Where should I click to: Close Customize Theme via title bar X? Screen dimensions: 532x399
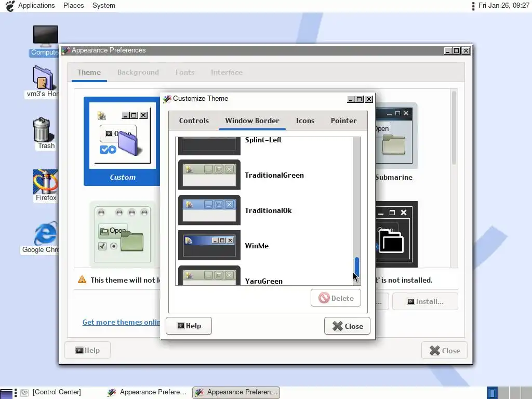click(x=369, y=99)
